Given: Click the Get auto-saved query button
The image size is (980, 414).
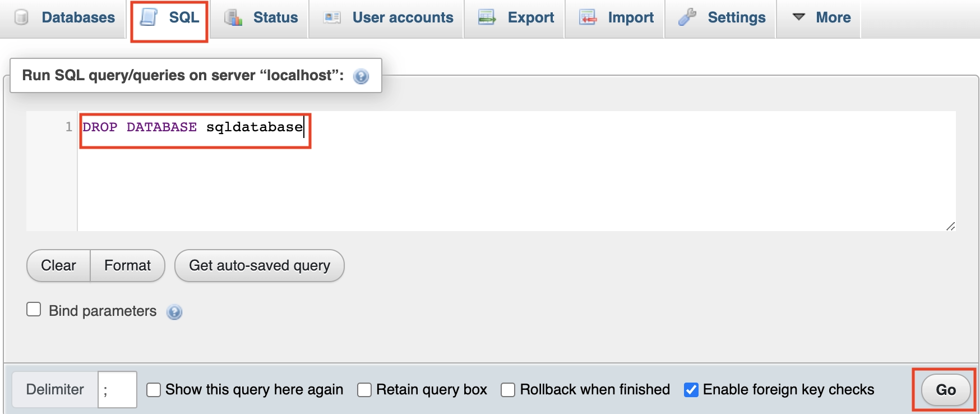Looking at the screenshot, I should click(x=259, y=265).
